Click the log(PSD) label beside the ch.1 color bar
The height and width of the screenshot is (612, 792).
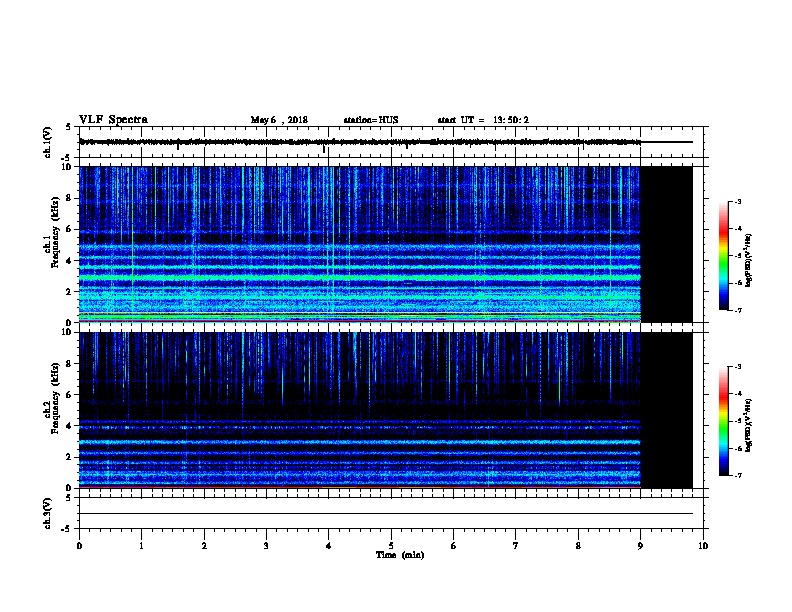click(x=749, y=260)
